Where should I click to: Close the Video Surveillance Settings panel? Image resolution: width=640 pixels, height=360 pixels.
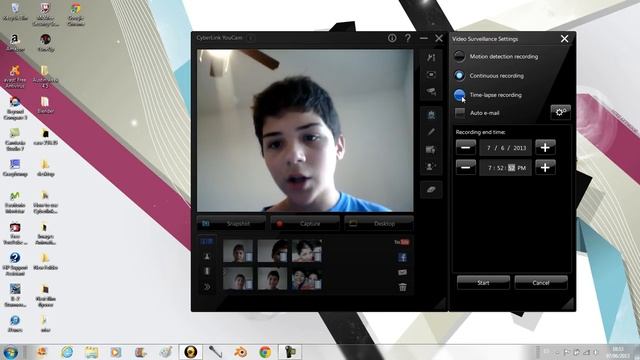tap(564, 39)
